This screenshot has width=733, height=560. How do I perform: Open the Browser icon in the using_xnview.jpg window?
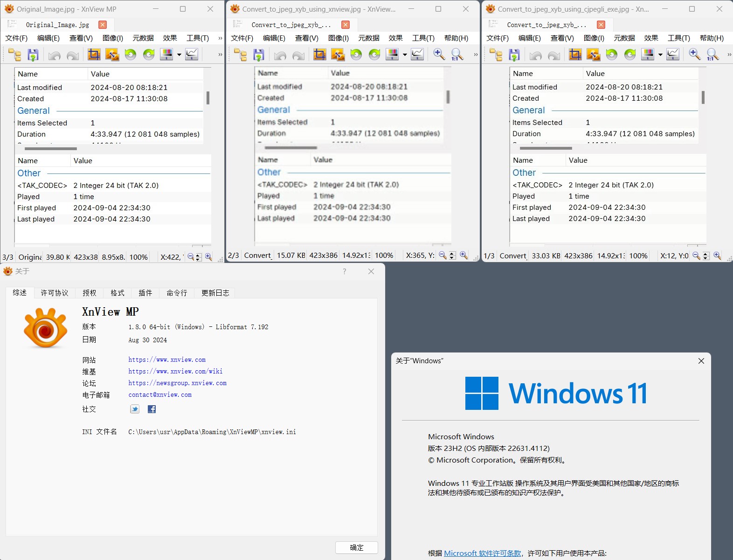tap(241, 55)
